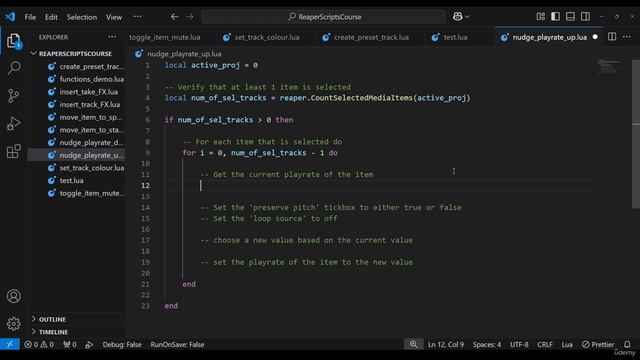This screenshot has width=640, height=360.
Task: Go forward with the right arrow
Action: (x=190, y=17)
